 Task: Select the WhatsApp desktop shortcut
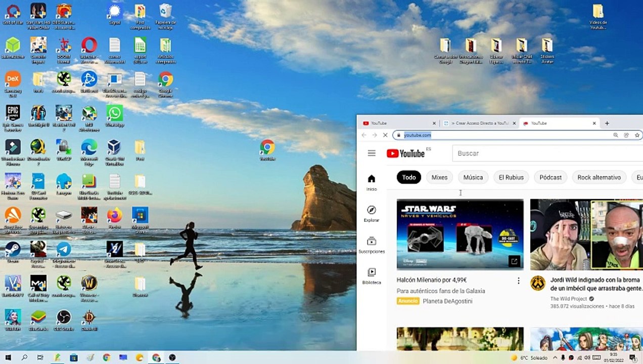115,116
